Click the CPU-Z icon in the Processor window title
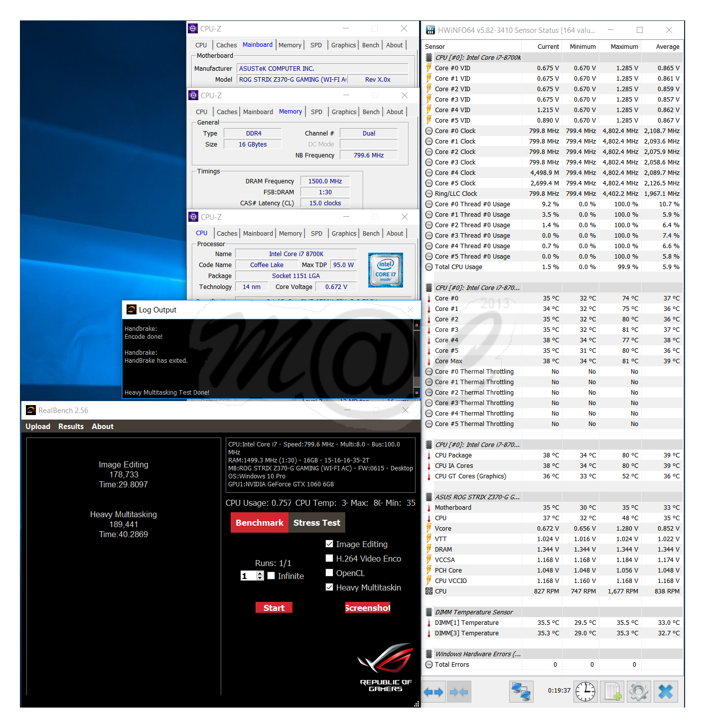 coord(193,217)
